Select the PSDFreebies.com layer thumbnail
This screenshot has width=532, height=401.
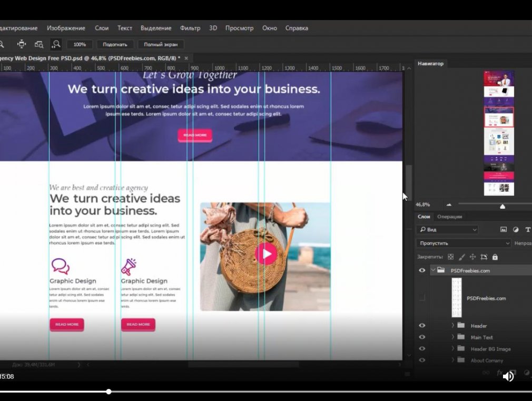(x=456, y=297)
